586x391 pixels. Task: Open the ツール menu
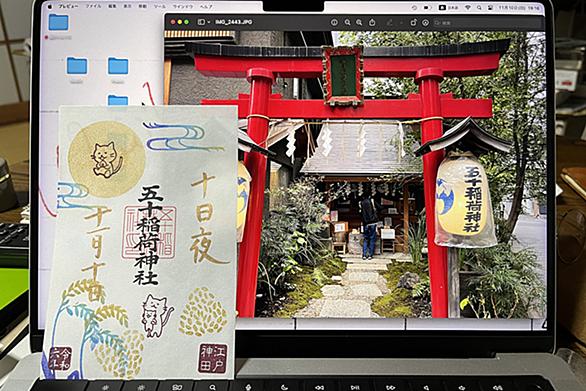coord(160,6)
